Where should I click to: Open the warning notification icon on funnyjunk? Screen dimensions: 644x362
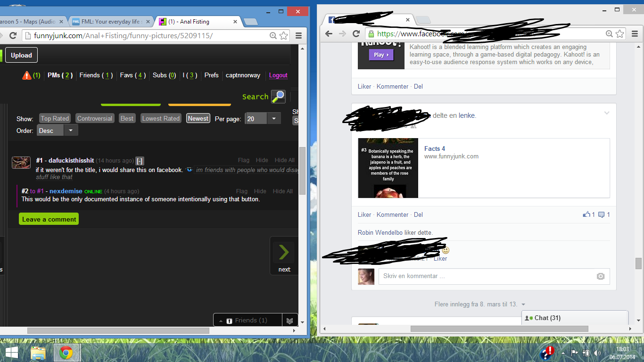(27, 75)
